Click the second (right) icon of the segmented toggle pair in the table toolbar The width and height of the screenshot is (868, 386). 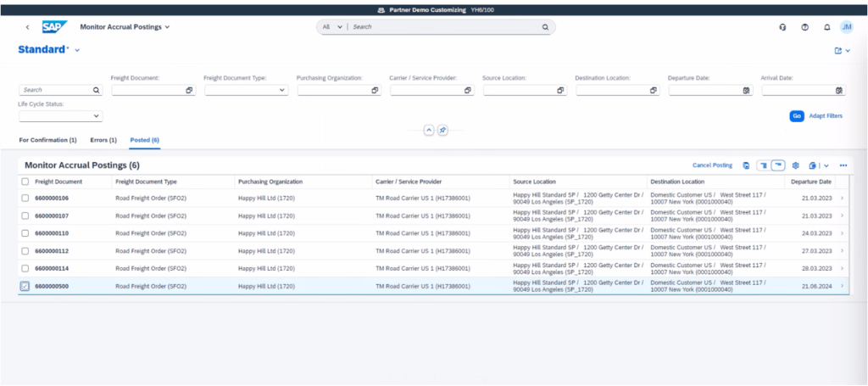point(778,165)
